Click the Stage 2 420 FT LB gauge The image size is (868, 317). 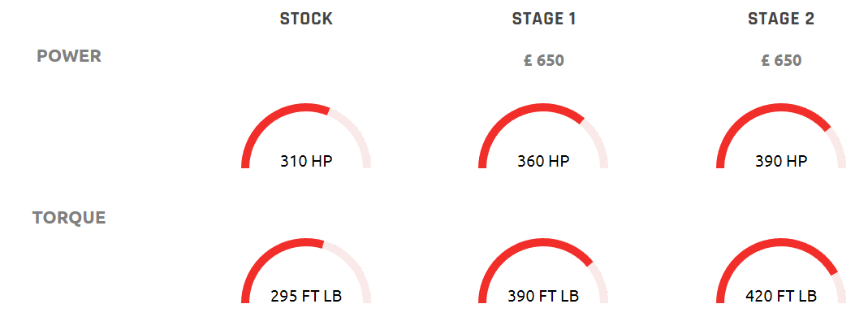(x=781, y=271)
